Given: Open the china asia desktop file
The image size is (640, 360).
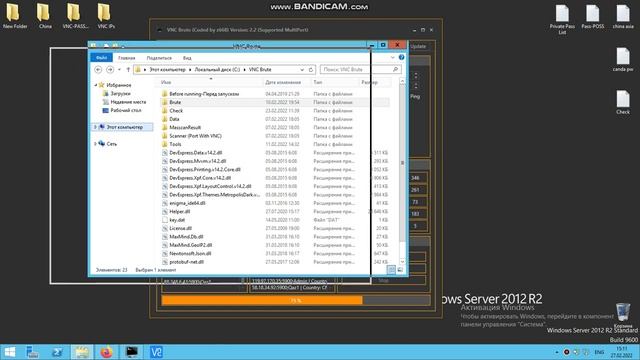Looking at the screenshot, I should 623,16.
